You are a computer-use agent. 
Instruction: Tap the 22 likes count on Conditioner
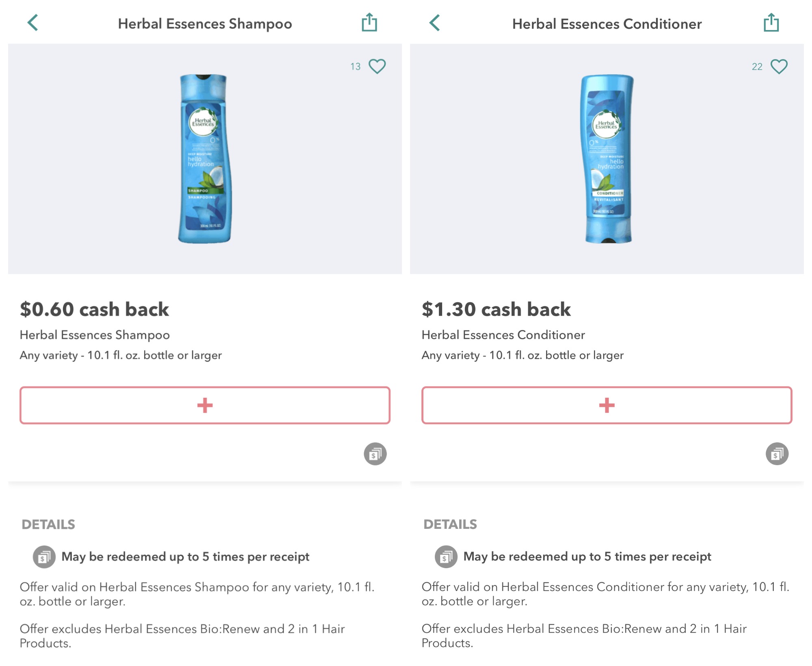pyautogui.click(x=757, y=67)
